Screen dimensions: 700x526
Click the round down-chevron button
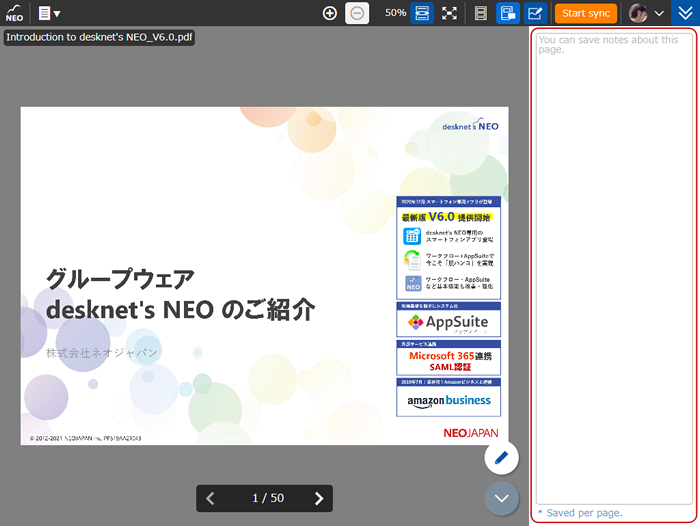[x=502, y=498]
